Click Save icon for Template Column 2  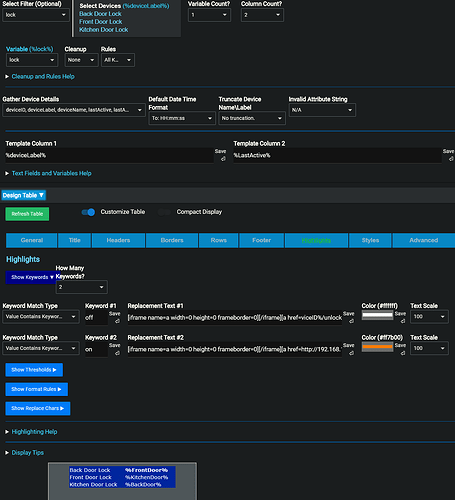pos(451,159)
